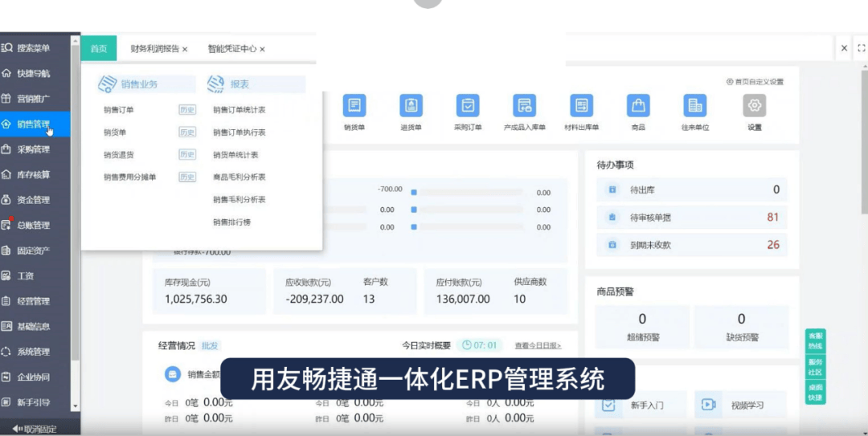Click the 新手入门 checklist icon
The height and width of the screenshot is (436, 868).
pyautogui.click(x=608, y=405)
